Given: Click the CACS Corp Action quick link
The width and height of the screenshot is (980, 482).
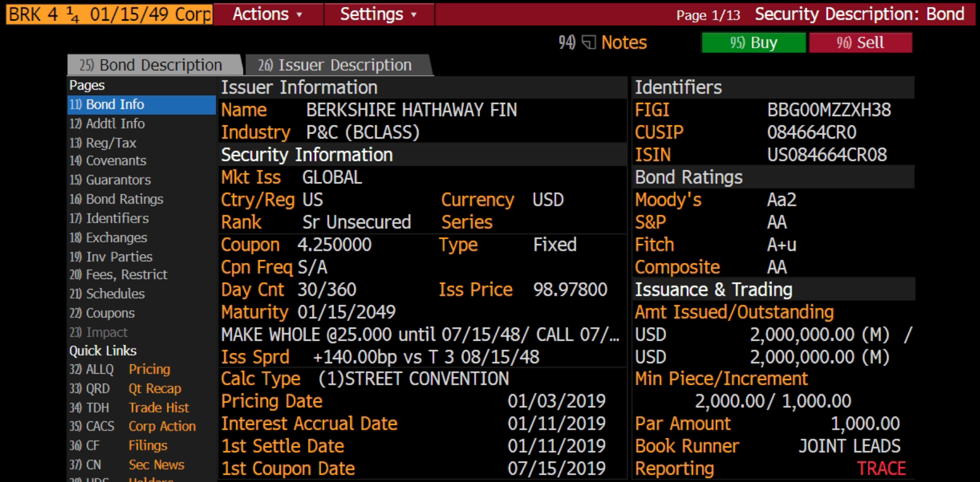Looking at the screenshot, I should pyautogui.click(x=133, y=426).
